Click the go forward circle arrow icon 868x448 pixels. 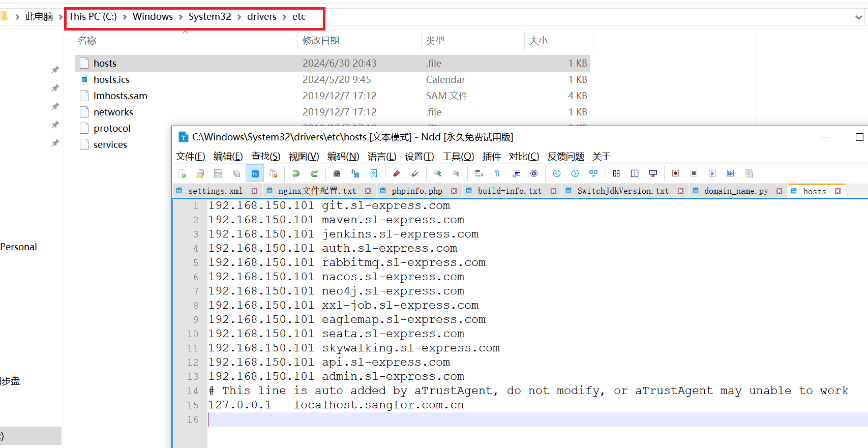[x=575, y=173]
